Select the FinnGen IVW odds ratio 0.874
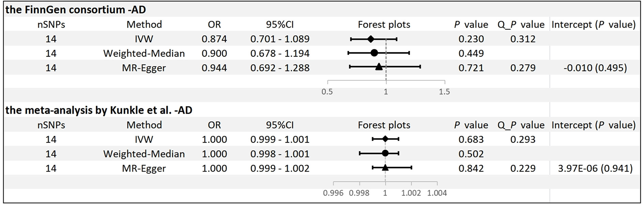This screenshot has height=206, width=644. coord(214,39)
